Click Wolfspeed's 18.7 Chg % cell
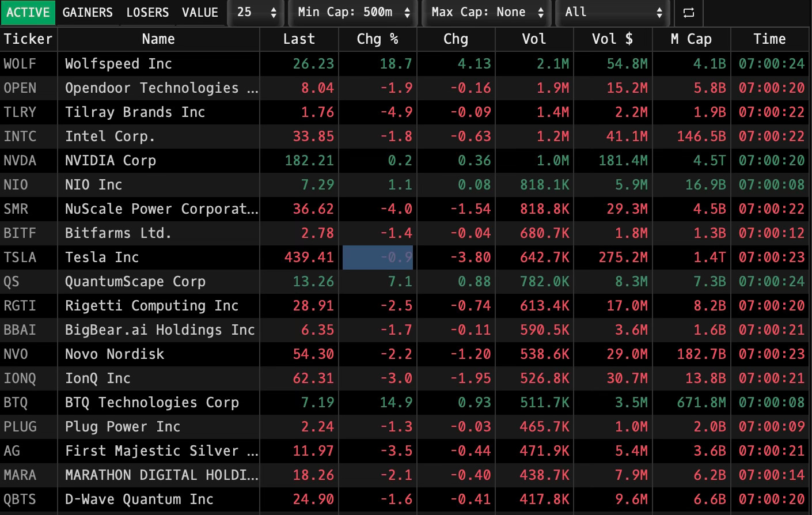The image size is (812, 515). tap(378, 64)
